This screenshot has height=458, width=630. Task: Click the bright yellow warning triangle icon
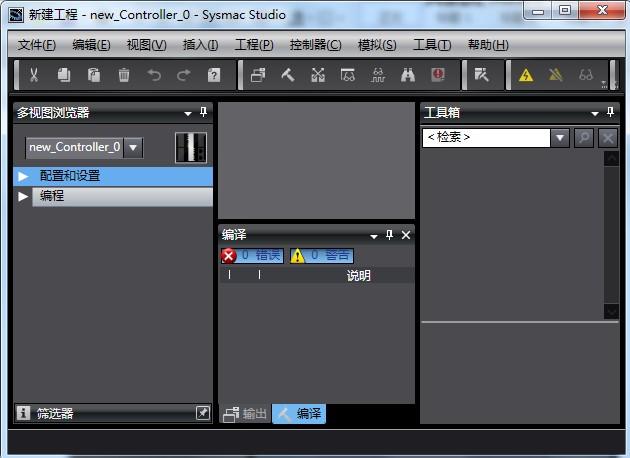(526, 75)
